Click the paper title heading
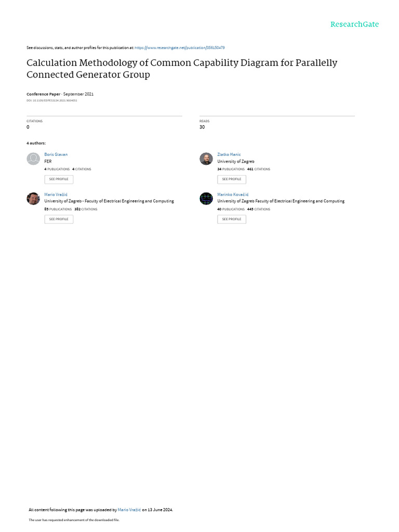The height and width of the screenshot is (532, 399). [x=182, y=69]
